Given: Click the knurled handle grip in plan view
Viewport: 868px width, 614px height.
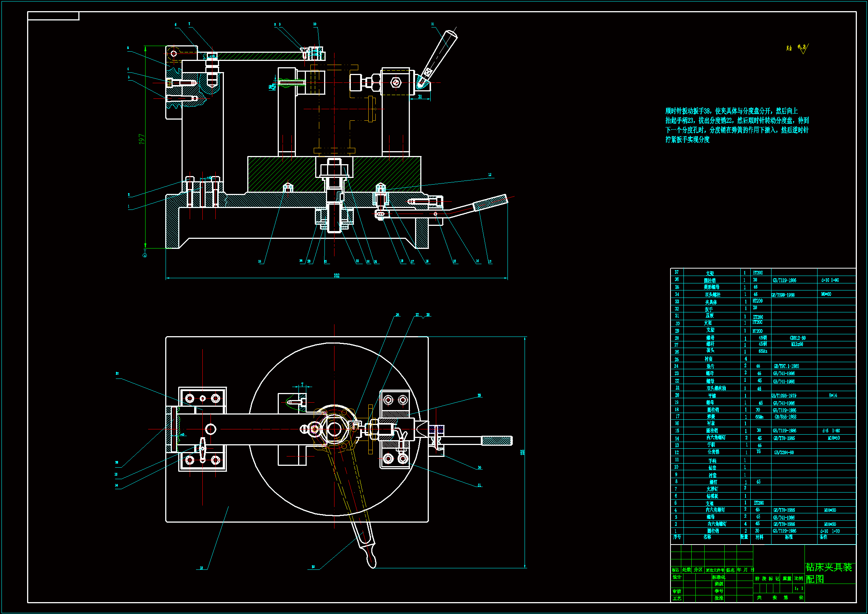Looking at the screenshot, I should coord(496,441).
